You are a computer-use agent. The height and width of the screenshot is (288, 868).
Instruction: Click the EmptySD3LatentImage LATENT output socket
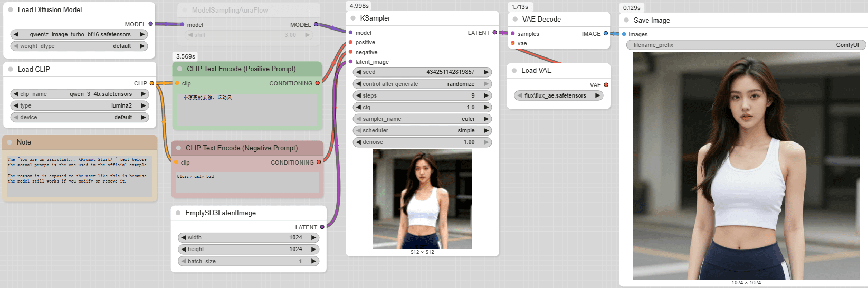[x=322, y=227]
